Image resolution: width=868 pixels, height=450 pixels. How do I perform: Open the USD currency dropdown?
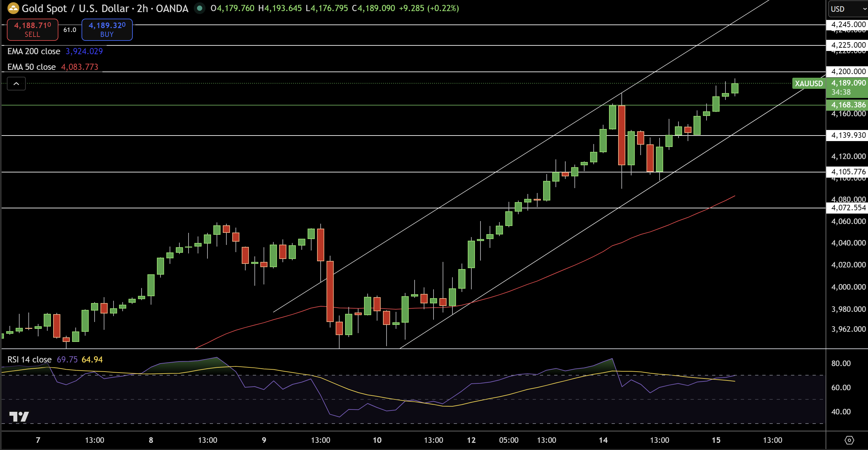click(847, 9)
